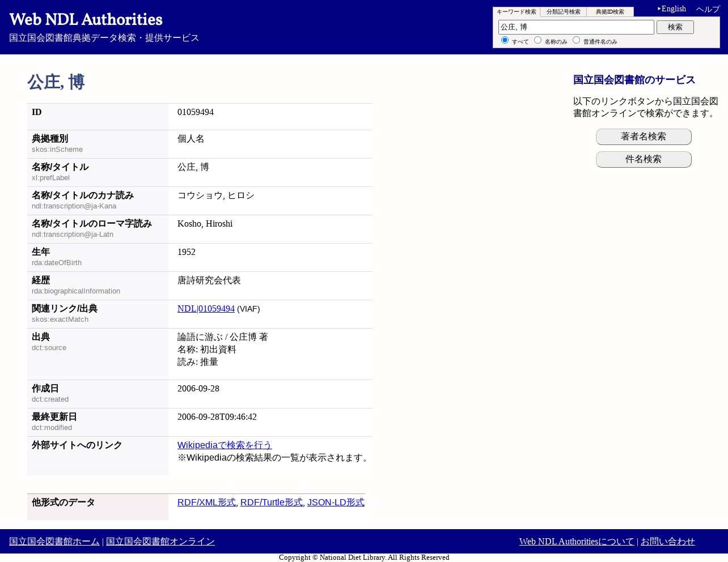
Task: Click the 個人名 authority type value
Action: tap(191, 139)
